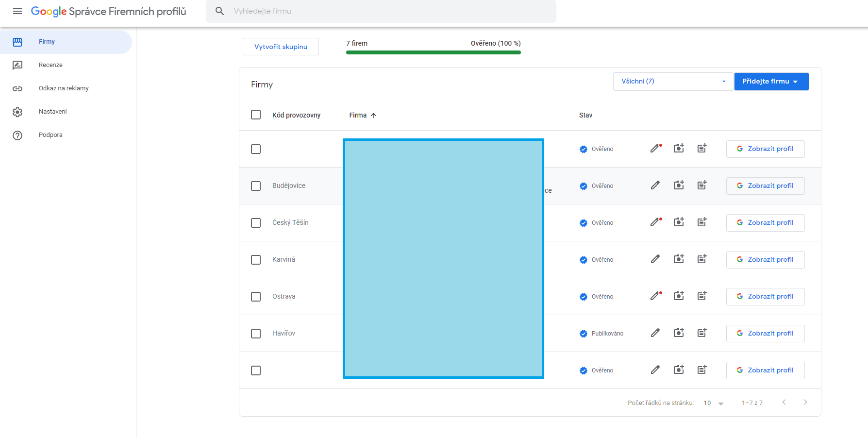Edit the Havířov business profile with pencil
This screenshot has width=868, height=438.
(x=655, y=333)
